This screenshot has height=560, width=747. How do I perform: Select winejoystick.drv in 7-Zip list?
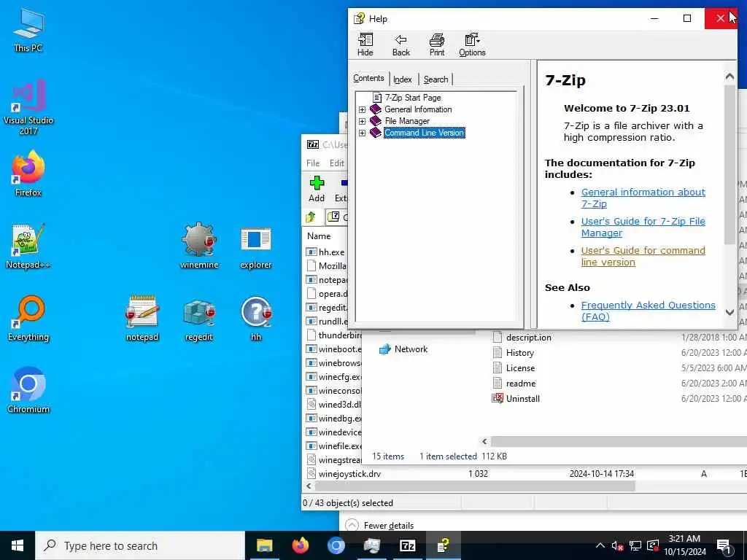(x=344, y=474)
